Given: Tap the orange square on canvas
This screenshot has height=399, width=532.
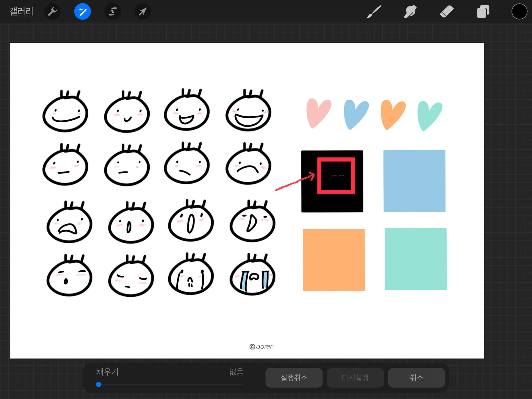Looking at the screenshot, I should tap(334, 260).
